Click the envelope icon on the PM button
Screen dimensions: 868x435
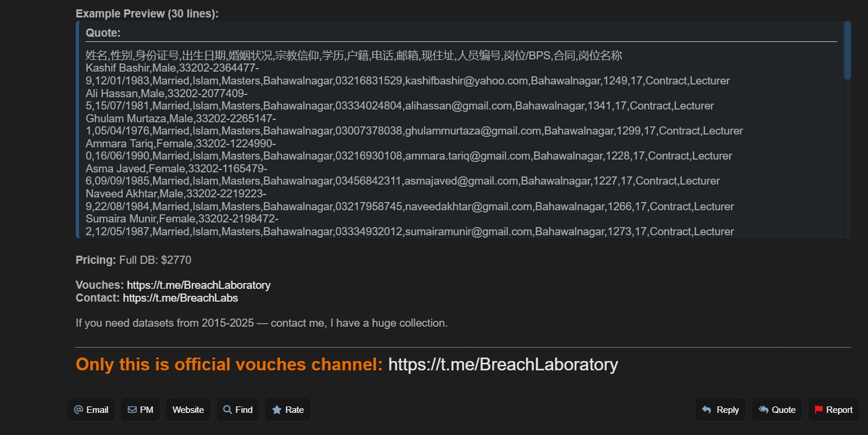tap(132, 410)
